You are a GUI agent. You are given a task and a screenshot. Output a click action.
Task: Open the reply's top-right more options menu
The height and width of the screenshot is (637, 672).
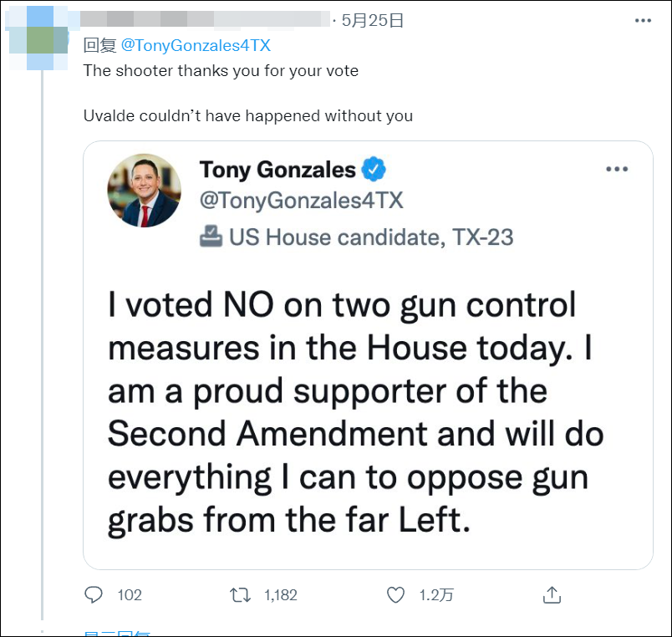(x=642, y=20)
